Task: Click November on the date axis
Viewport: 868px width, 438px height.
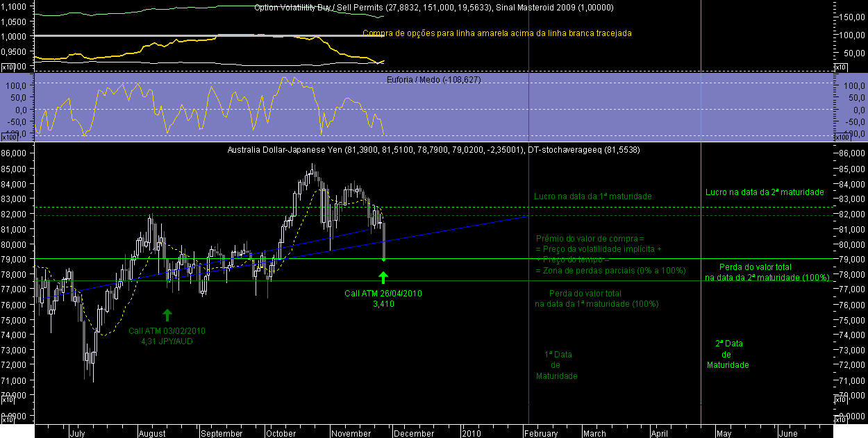Action: [351, 433]
